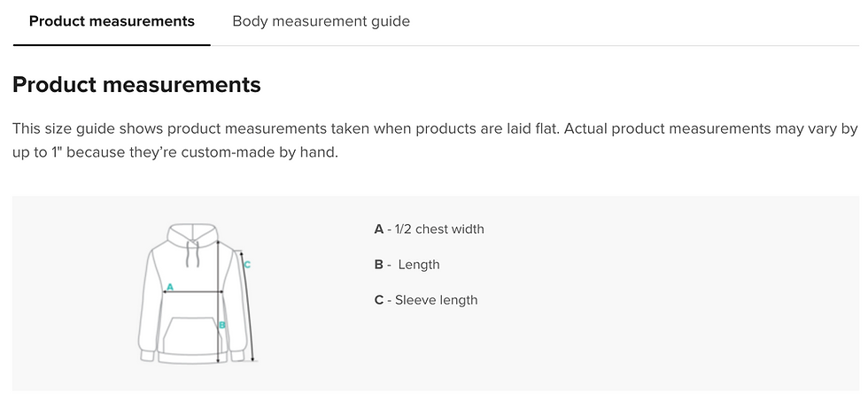Click the bold "Product measurements" heading
Viewport: 868px width, 417px height.
tap(136, 85)
